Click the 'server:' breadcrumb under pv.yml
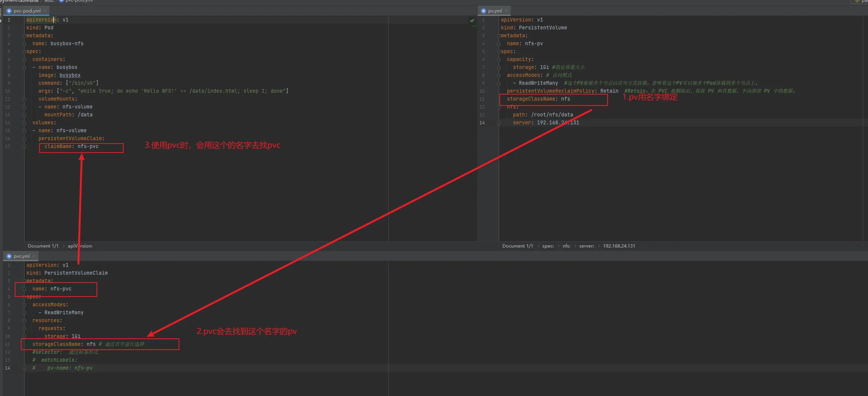The height and width of the screenshot is (396, 868). tap(586, 246)
